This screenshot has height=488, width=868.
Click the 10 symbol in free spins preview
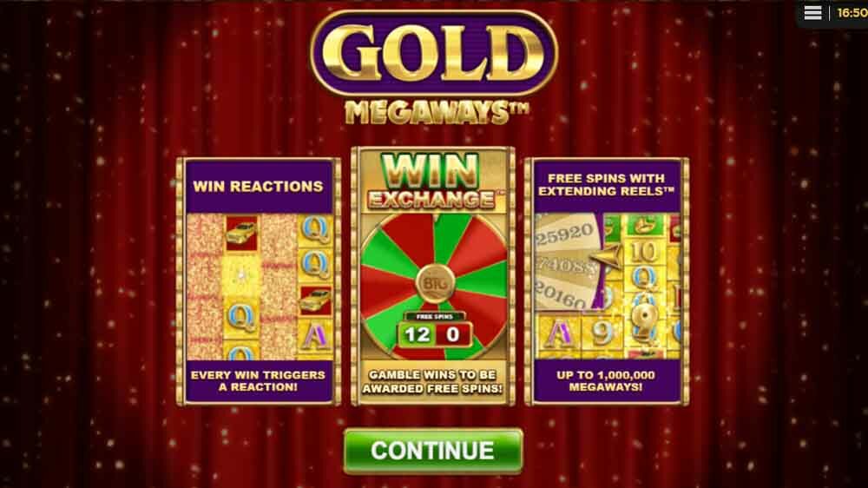[x=643, y=252]
